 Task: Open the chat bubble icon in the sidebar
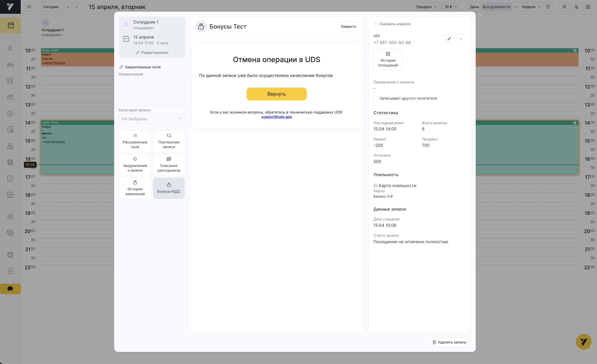pos(10,289)
